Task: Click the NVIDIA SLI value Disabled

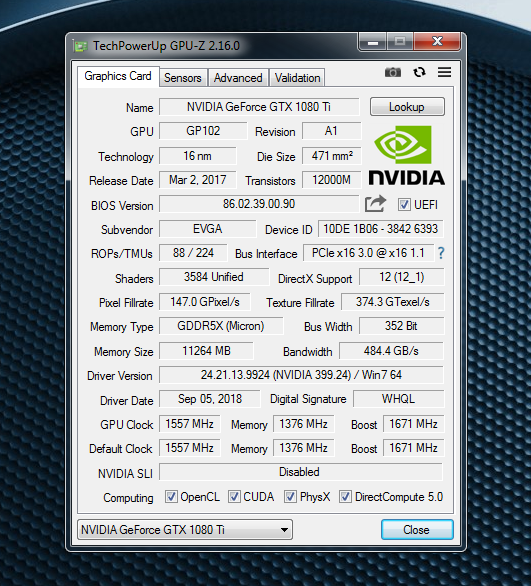Action: pos(301,472)
